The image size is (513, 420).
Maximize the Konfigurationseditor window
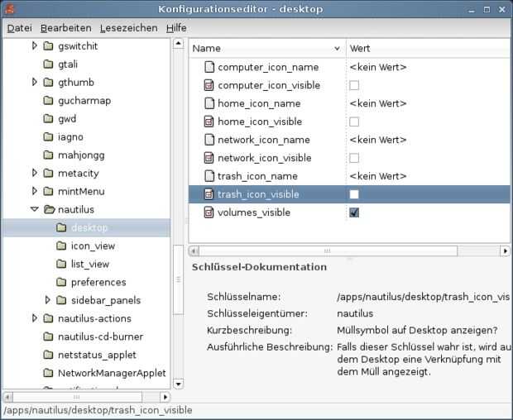tap(487, 9)
